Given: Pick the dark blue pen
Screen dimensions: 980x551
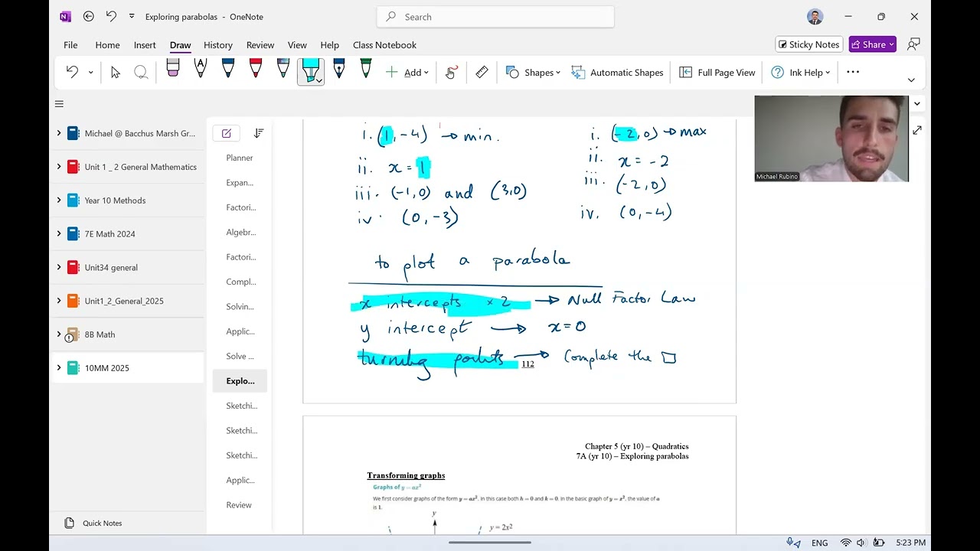Looking at the screenshot, I should point(228,69).
